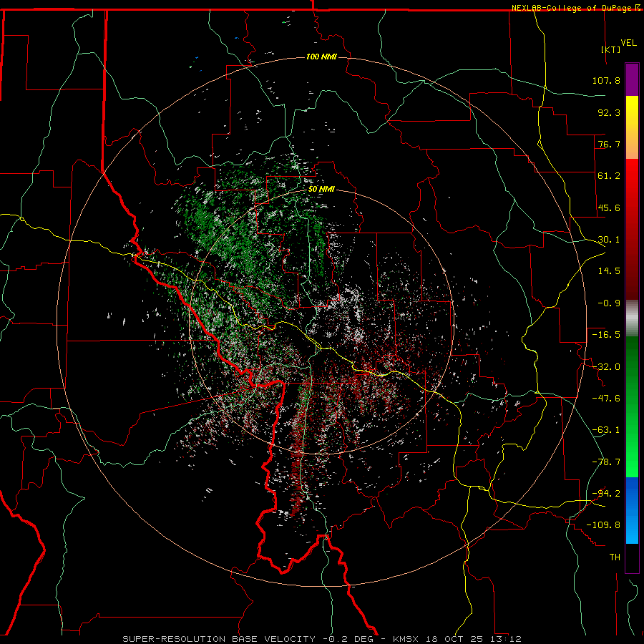Select the 14.5 value on the velocity scale
Image resolution: width=644 pixels, height=644 pixels.
(609, 271)
